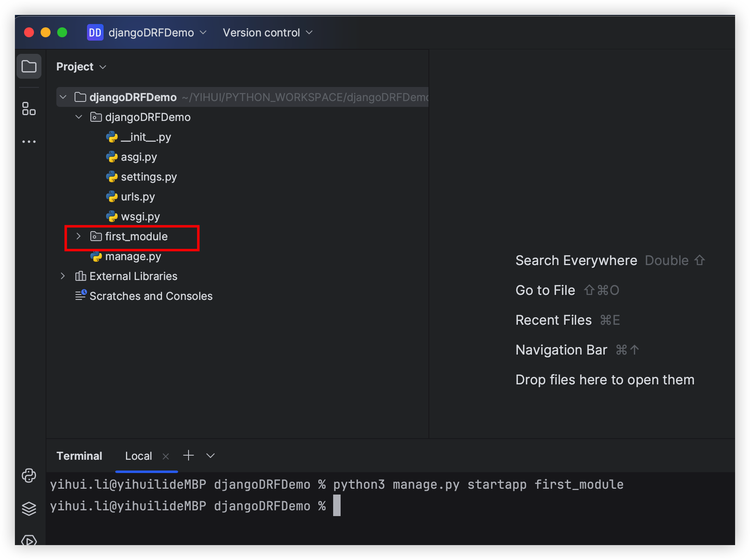Select manage.py in the project tree

[x=133, y=256]
